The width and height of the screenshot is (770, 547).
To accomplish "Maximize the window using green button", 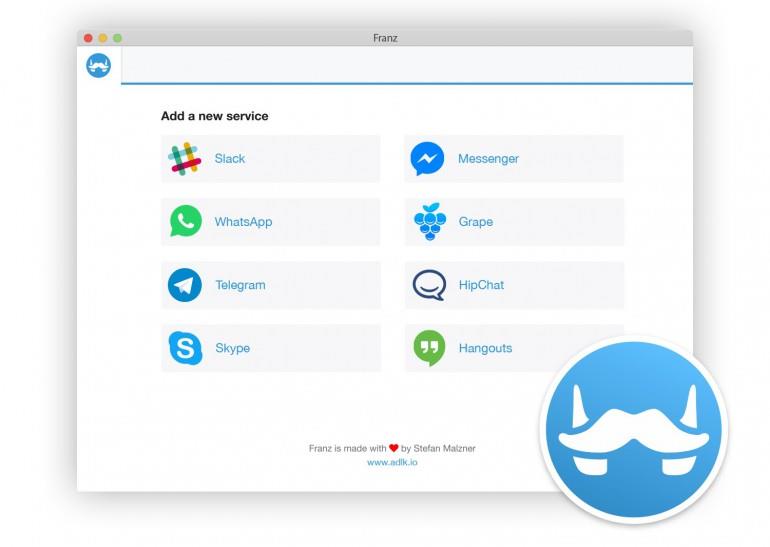I will pyautogui.click(x=117, y=38).
